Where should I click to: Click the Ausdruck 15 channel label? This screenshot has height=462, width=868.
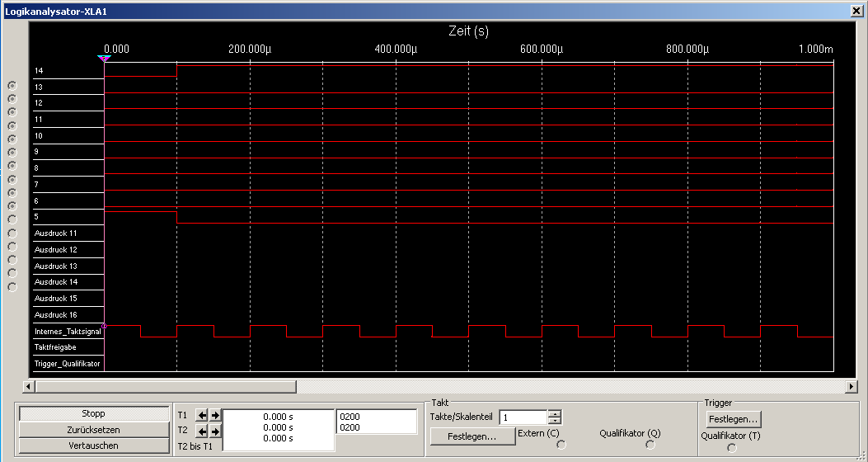click(x=55, y=299)
